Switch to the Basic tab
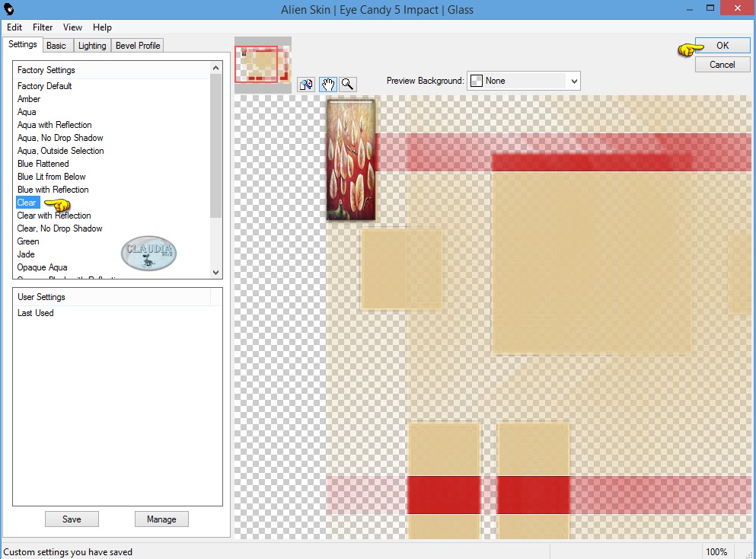 (x=56, y=46)
